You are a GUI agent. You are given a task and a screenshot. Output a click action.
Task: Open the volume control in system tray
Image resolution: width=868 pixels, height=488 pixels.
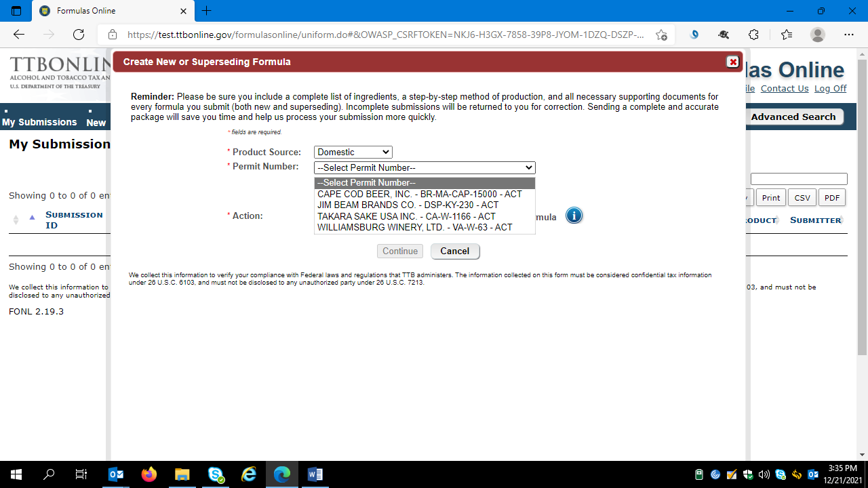(764, 474)
